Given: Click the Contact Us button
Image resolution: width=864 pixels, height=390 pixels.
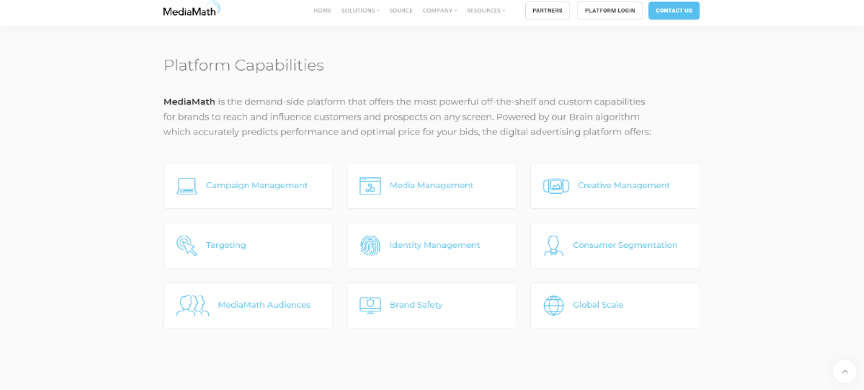Looking at the screenshot, I should point(674,10).
